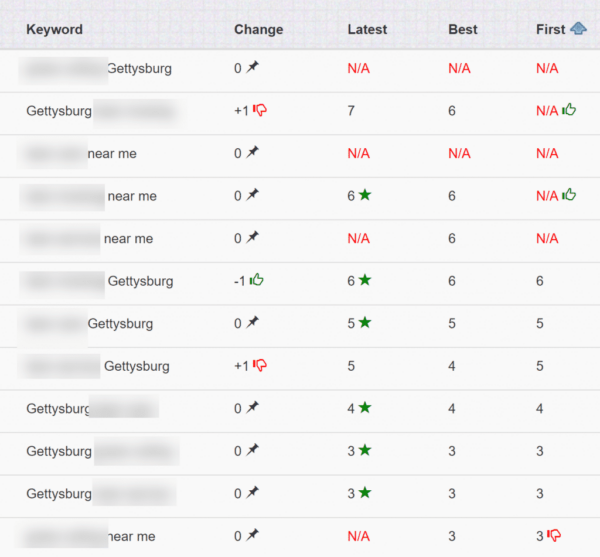The width and height of the screenshot is (600, 557).
Task: Click the green star beside Latest rank 5
Action: point(365,322)
